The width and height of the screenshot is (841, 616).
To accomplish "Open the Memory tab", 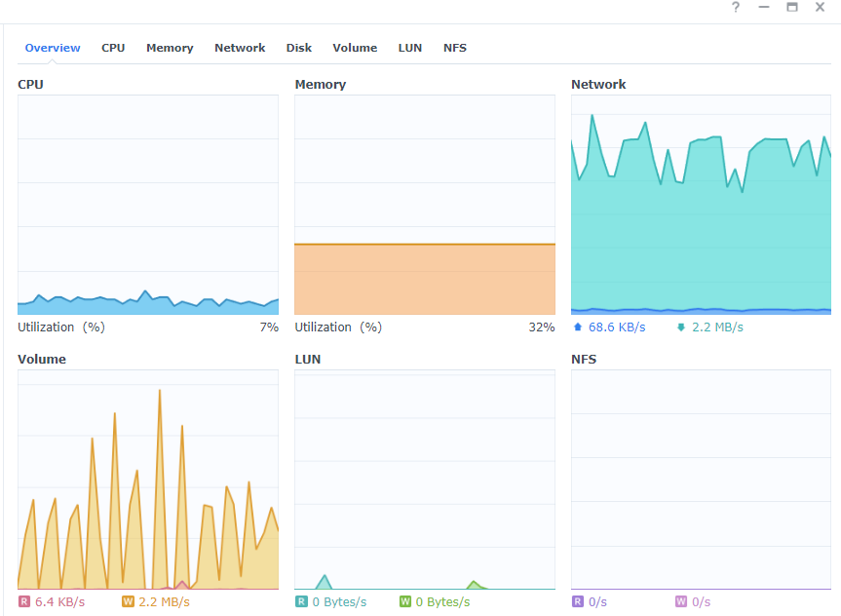I will (170, 48).
